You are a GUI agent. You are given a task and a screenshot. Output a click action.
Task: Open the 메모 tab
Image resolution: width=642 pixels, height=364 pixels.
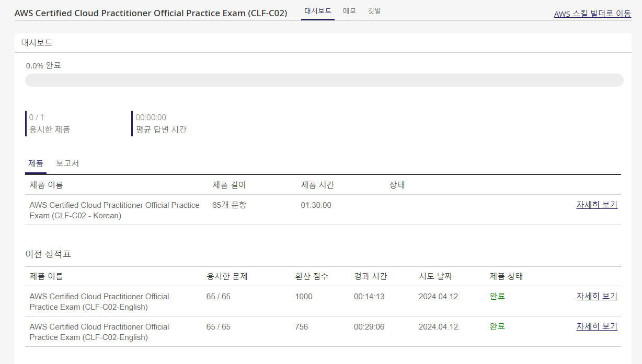pyautogui.click(x=350, y=11)
